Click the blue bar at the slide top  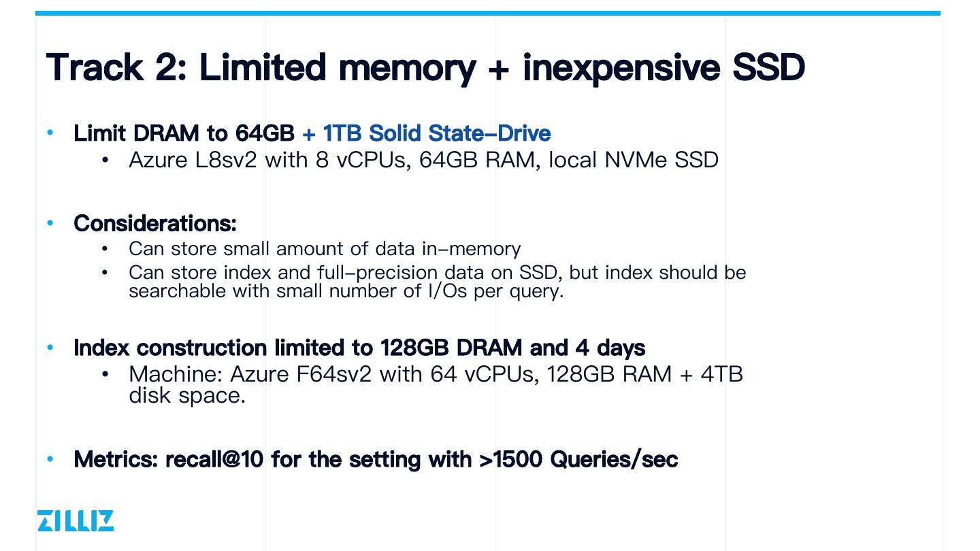(x=487, y=13)
